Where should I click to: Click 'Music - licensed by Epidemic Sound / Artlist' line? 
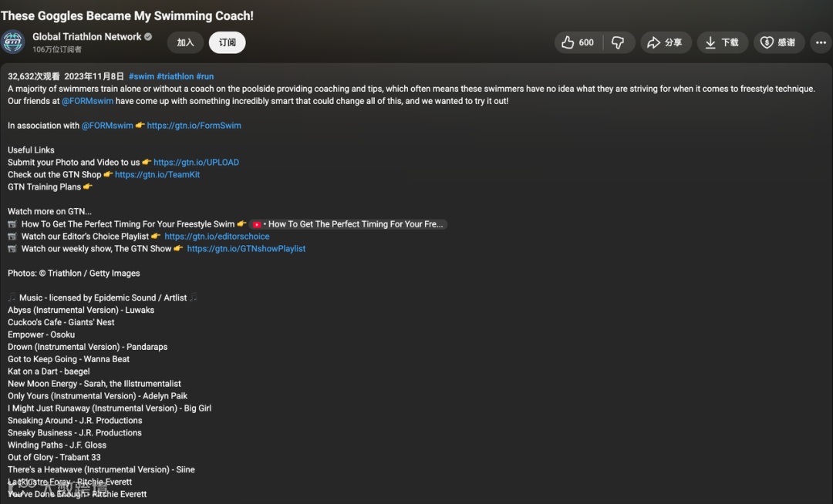point(103,297)
